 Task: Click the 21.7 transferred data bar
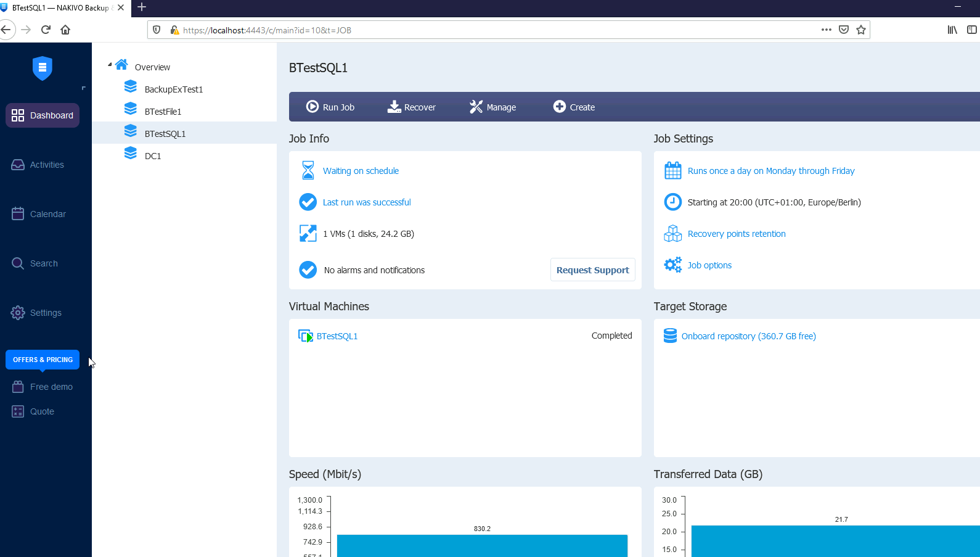pos(835,541)
